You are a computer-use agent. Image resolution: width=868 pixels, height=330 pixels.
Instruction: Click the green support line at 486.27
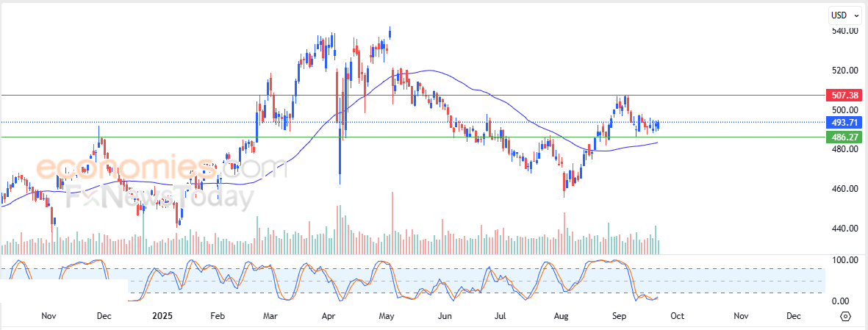(412, 137)
